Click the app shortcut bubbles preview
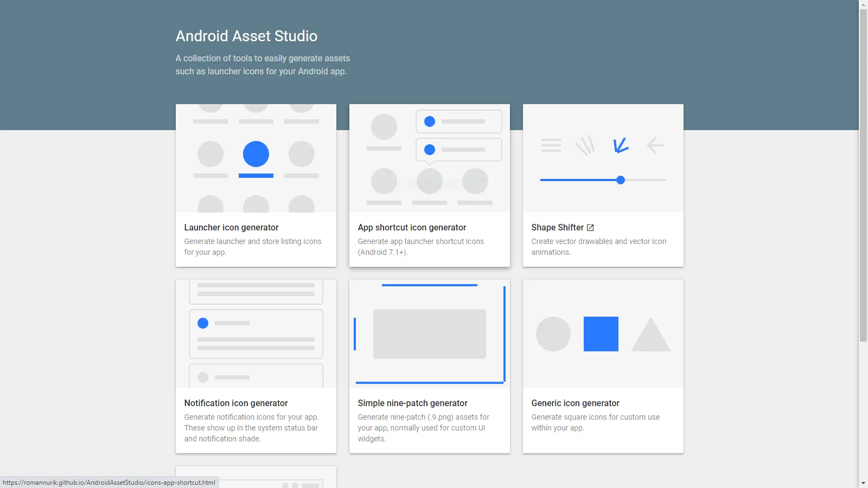Viewport: 868px width, 488px height. pos(429,157)
